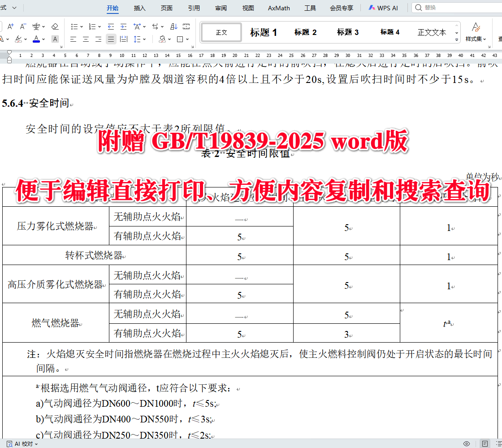
Task: Toggle center text alignment
Action: coord(86,39)
